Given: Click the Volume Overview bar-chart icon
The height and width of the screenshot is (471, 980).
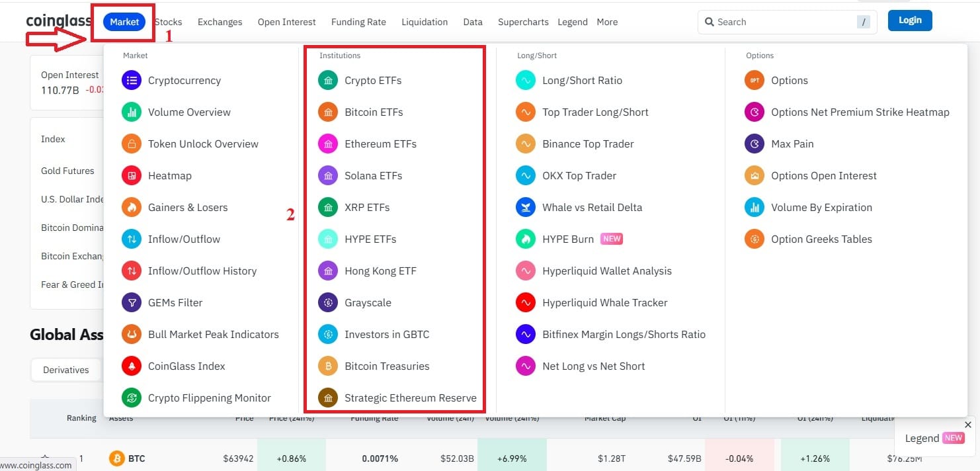Looking at the screenshot, I should tap(132, 112).
